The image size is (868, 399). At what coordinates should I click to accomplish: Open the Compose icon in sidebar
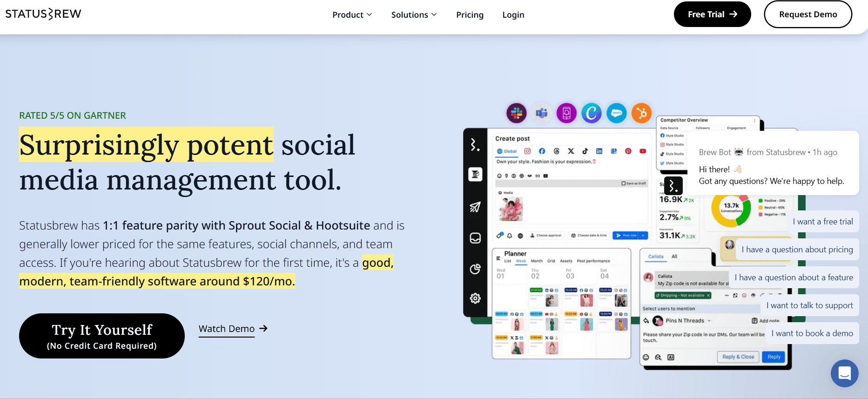pos(475,174)
